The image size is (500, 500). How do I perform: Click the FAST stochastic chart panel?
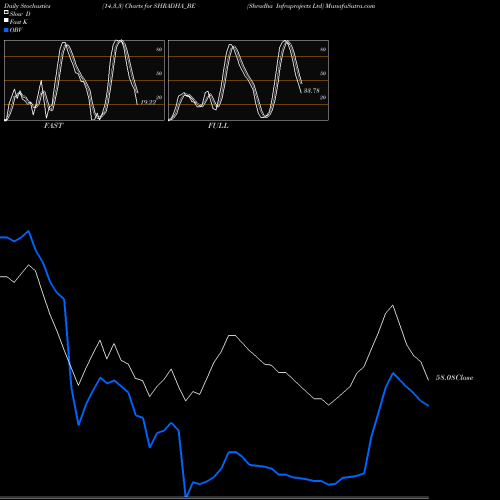pos(84,80)
